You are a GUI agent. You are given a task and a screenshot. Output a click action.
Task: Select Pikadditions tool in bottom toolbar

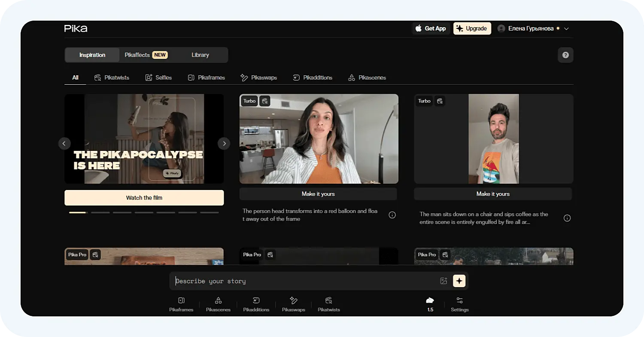click(256, 304)
